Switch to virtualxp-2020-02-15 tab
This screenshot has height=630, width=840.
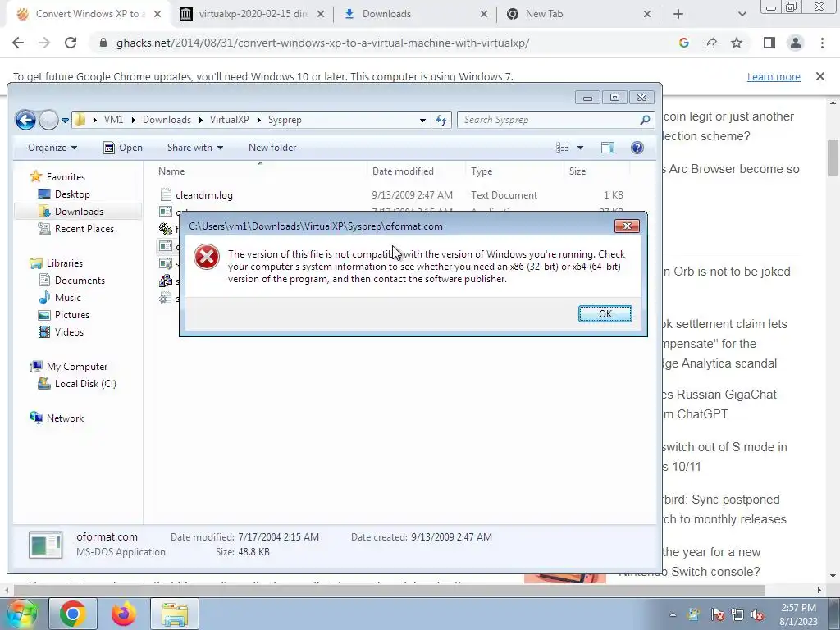tap(252, 14)
